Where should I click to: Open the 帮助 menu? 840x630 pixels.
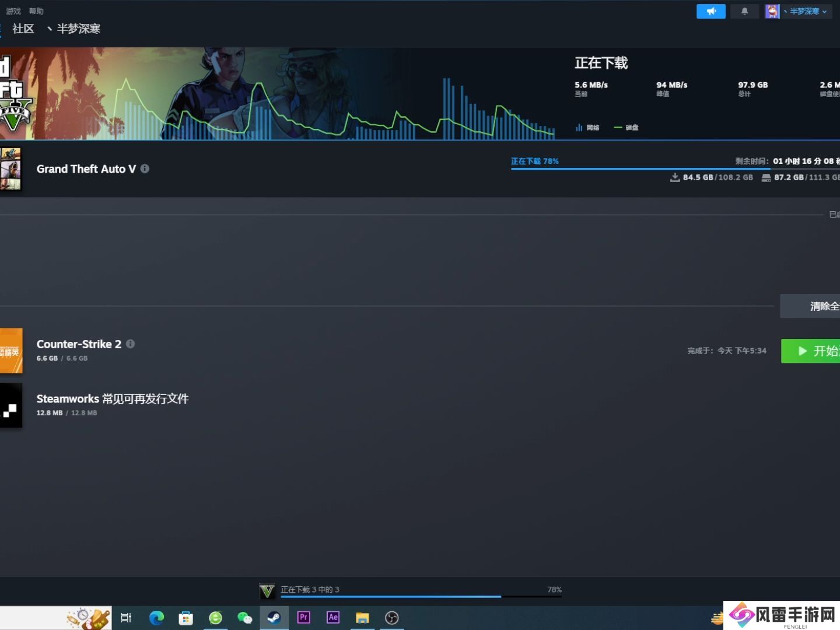[36, 10]
